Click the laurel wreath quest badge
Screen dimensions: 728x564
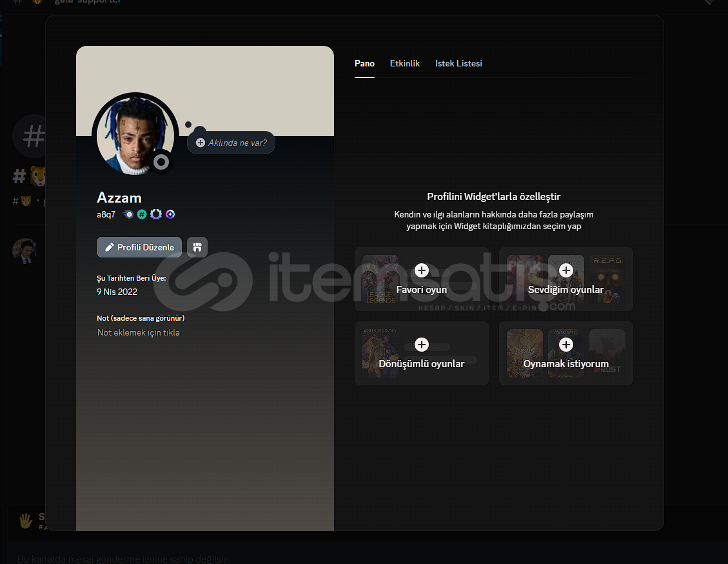[156, 214]
